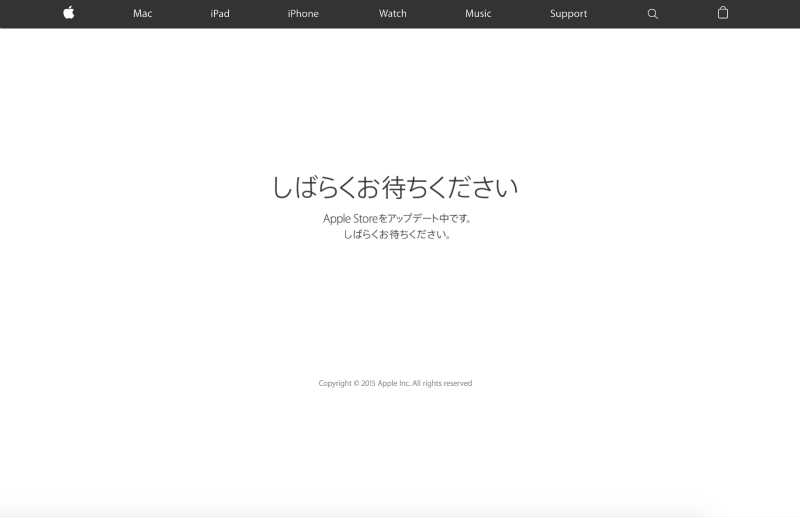Click the heading しばらくお待ちください
Viewport: 800px width, 518px height.
pyautogui.click(x=395, y=187)
